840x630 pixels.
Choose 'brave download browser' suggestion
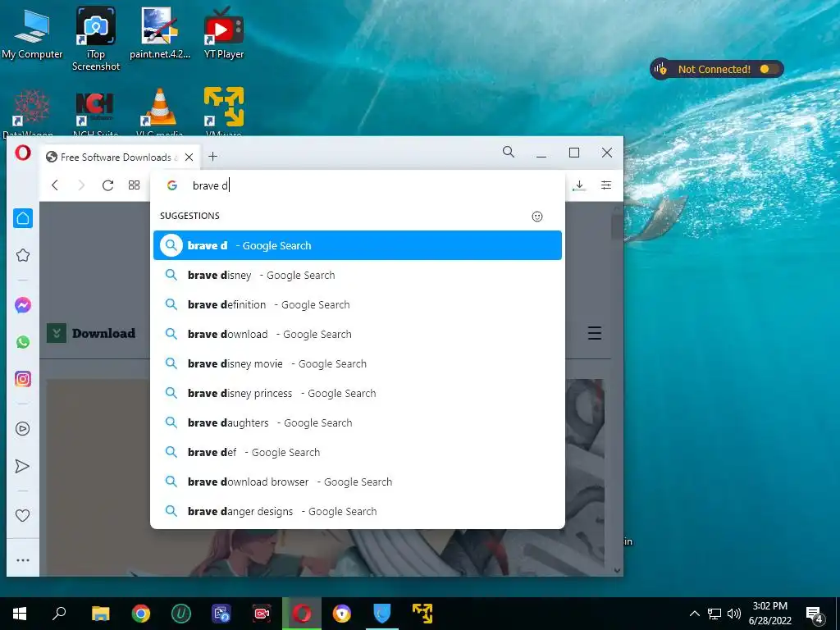(358, 482)
